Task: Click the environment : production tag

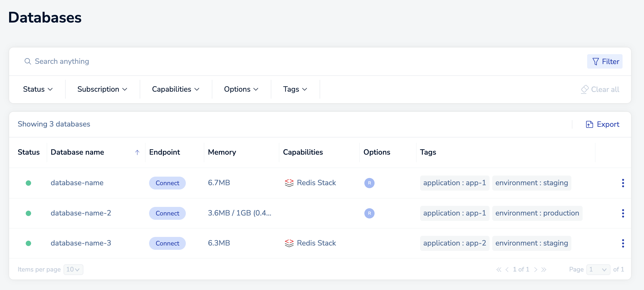Action: coord(537,213)
